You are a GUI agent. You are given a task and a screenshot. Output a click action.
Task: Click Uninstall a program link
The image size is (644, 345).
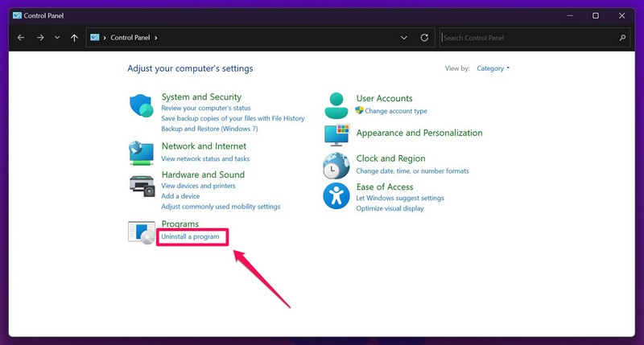[190, 236]
